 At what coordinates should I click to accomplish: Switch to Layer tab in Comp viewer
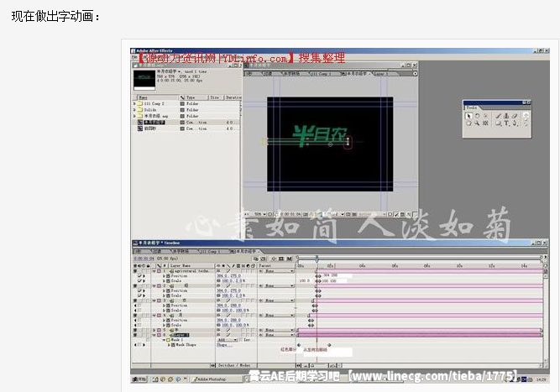(x=381, y=74)
